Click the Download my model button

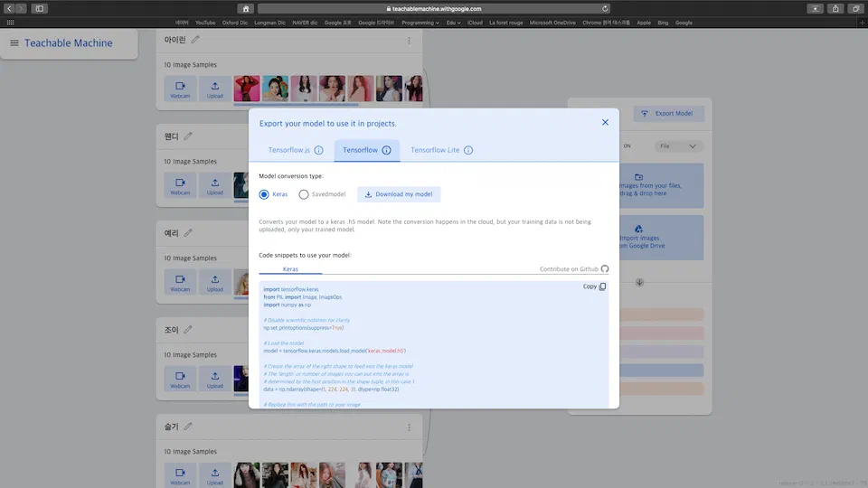click(x=399, y=194)
